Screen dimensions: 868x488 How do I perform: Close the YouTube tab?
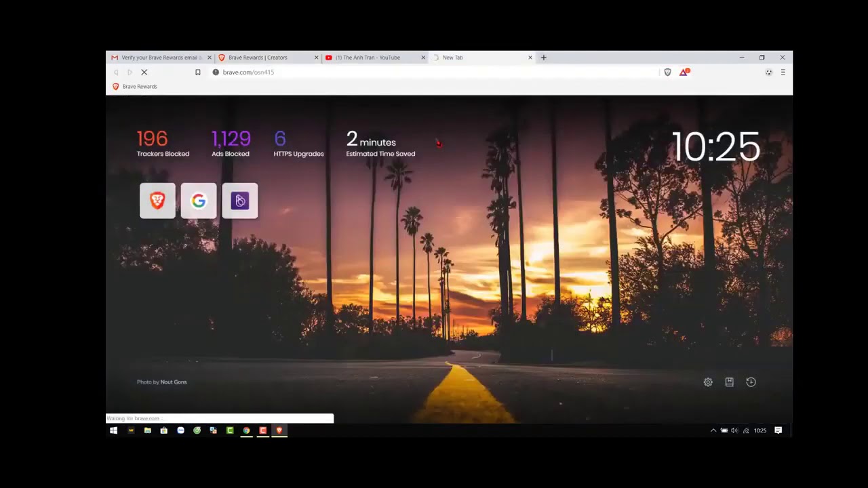(x=423, y=58)
